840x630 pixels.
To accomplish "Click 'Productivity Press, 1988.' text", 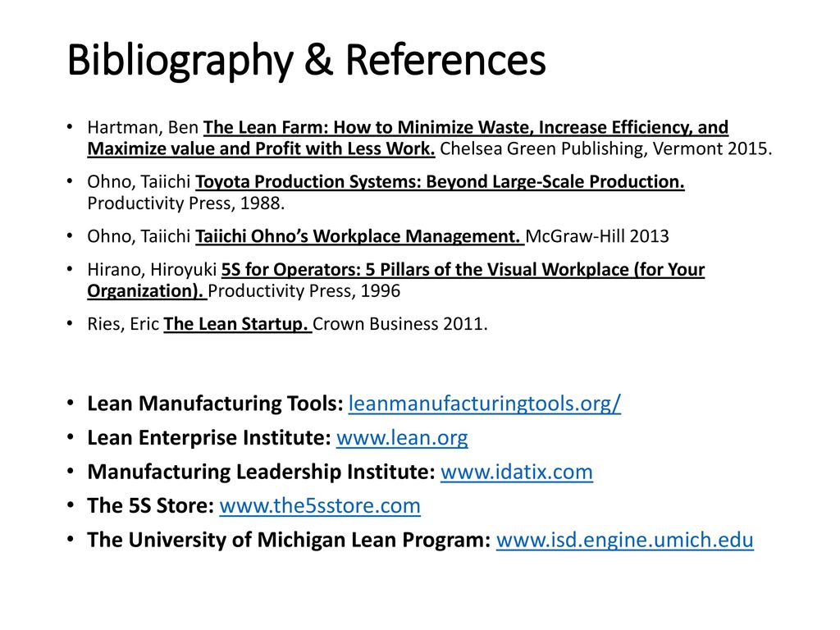I will pyautogui.click(x=186, y=203).
